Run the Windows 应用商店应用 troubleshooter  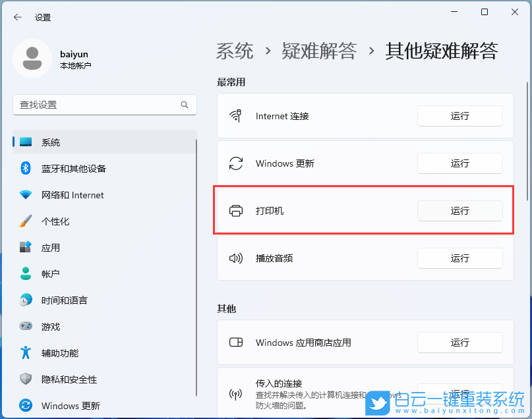click(459, 343)
